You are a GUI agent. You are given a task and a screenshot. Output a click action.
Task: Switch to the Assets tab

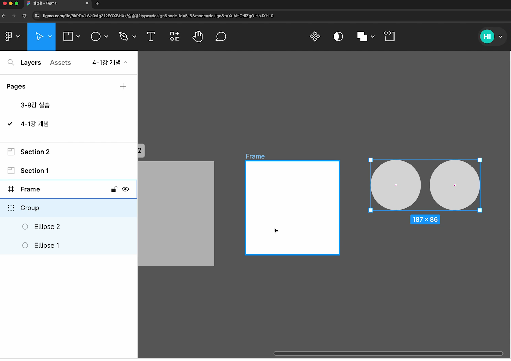point(60,62)
